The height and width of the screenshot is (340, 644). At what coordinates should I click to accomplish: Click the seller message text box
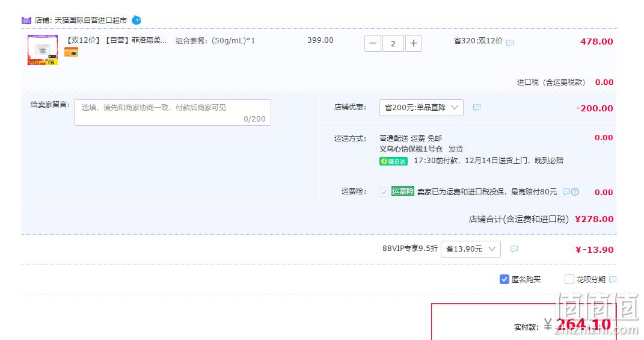[x=173, y=113]
